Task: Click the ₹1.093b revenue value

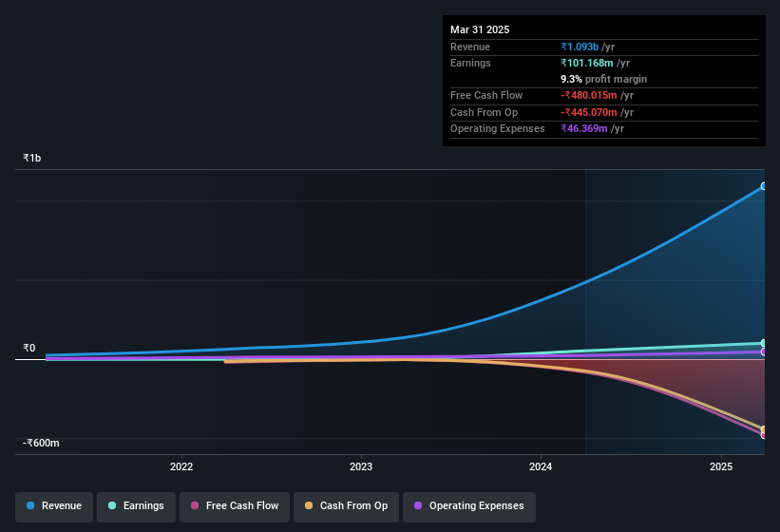Action: click(x=580, y=47)
